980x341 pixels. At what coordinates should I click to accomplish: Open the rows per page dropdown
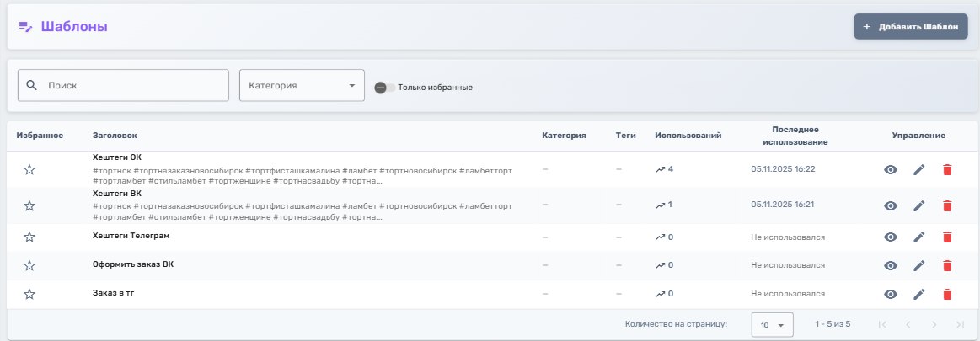(772, 325)
